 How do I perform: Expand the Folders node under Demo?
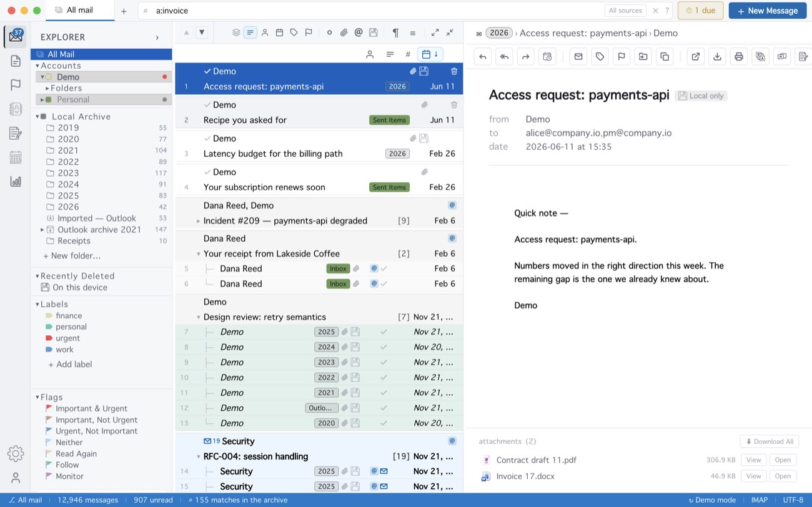pos(47,89)
